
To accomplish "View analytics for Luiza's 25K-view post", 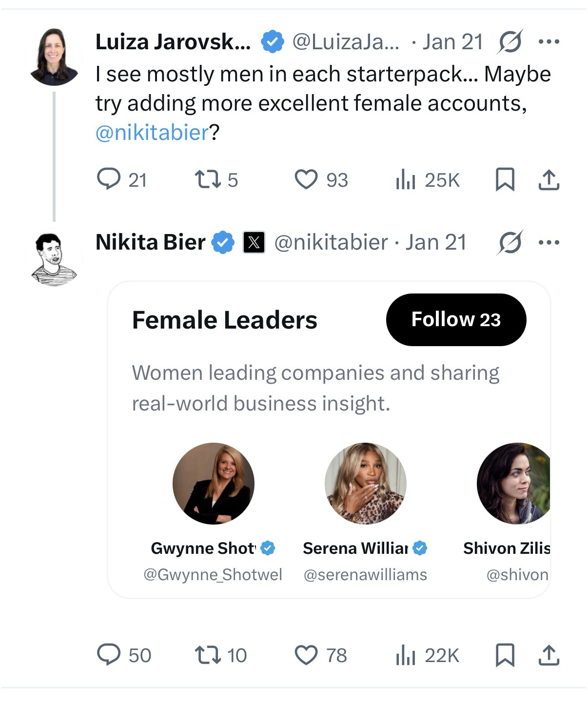I will click(x=406, y=179).
